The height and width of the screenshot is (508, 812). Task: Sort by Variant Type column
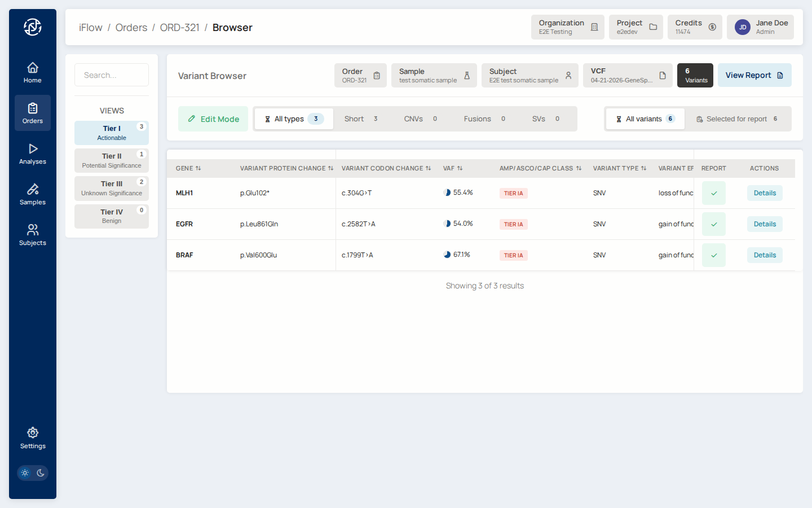click(x=619, y=168)
